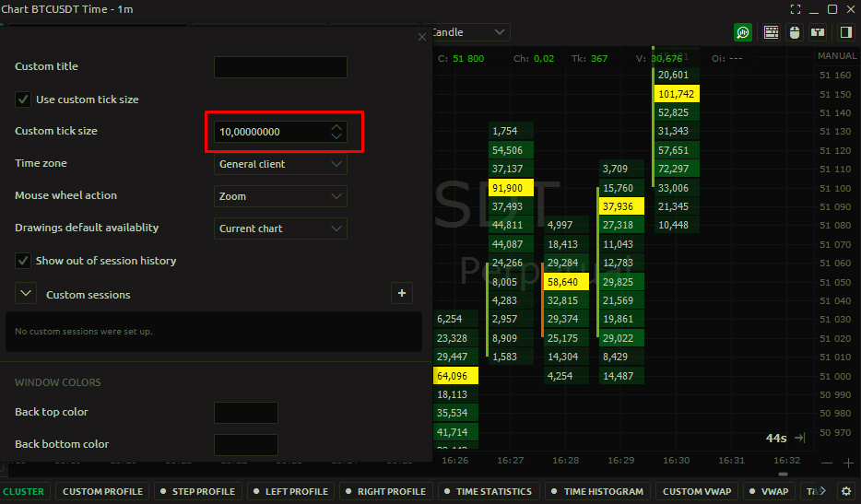Click the plus zoom-in icon on time axis
Image resolution: width=861 pixels, height=504 pixels.
[x=849, y=463]
